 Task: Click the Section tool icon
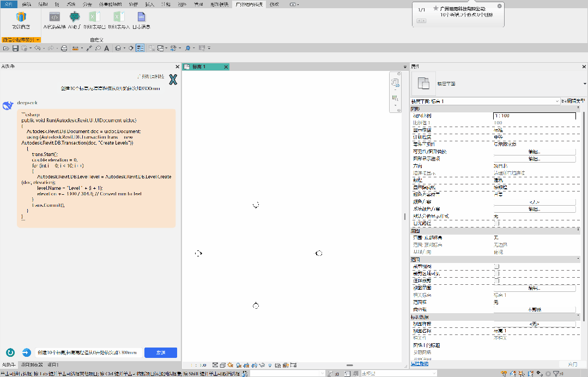pos(131,48)
